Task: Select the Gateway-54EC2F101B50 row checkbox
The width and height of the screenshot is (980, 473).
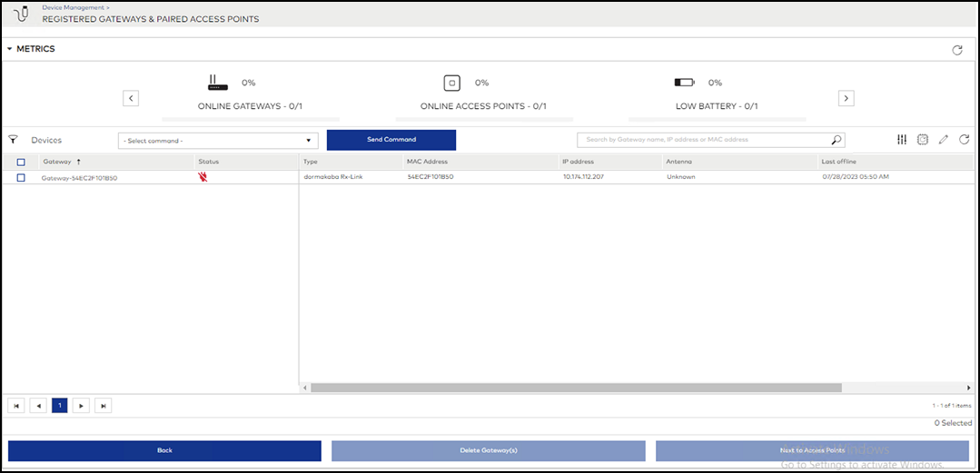Action: [21, 177]
